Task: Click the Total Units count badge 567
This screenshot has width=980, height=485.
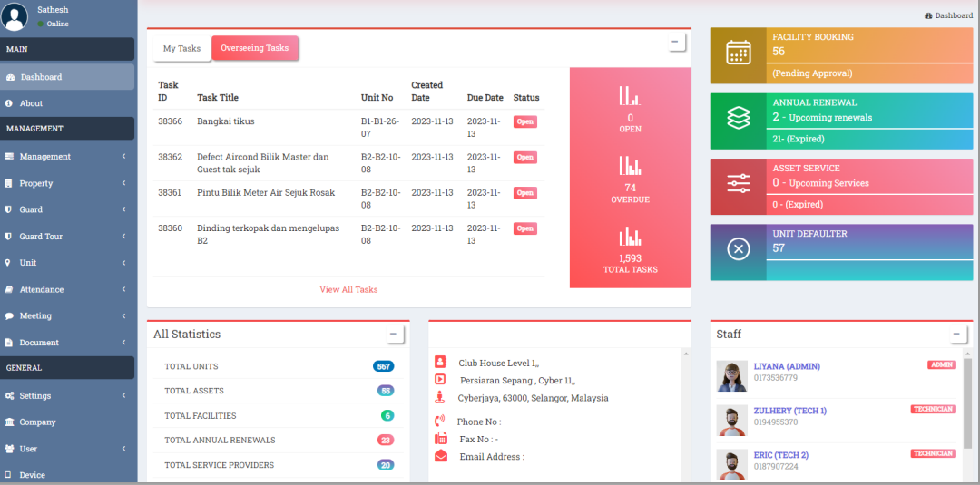Action: [384, 366]
